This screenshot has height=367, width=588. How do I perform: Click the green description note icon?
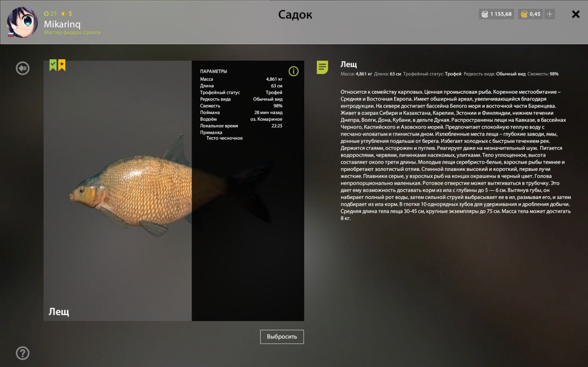click(x=322, y=68)
